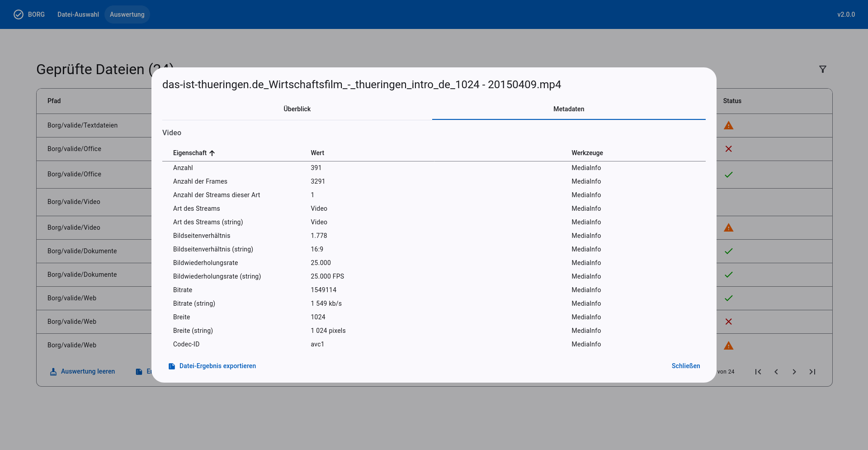Screen dimensions: 868x450
Task: Click the broom icon for Auswertung leeren
Action: click(x=53, y=372)
